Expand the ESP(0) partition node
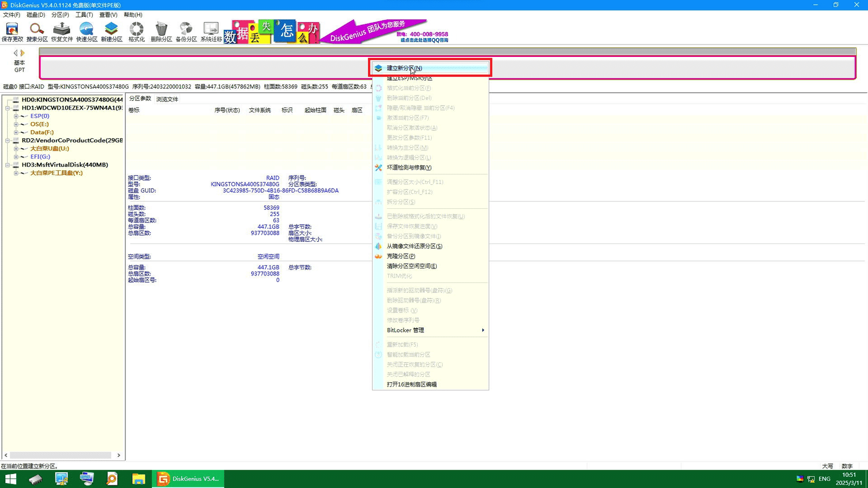Viewport: 868px width, 488px height. coord(16,116)
